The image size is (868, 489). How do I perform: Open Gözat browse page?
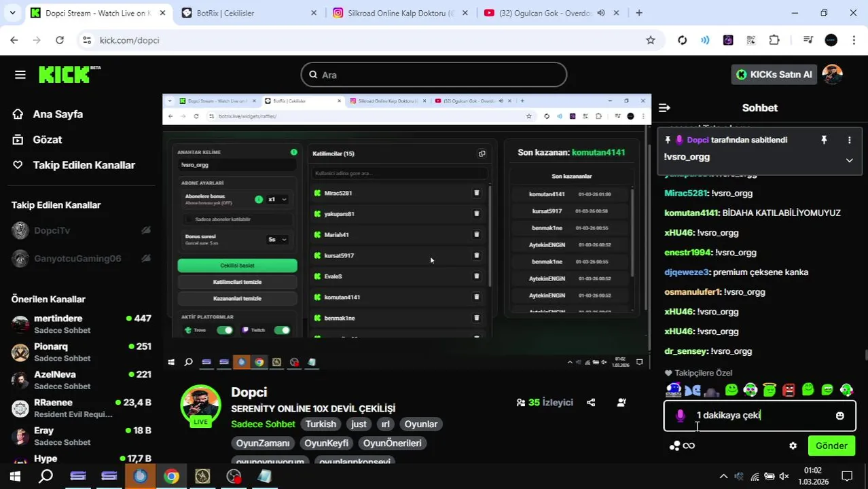[38, 139]
